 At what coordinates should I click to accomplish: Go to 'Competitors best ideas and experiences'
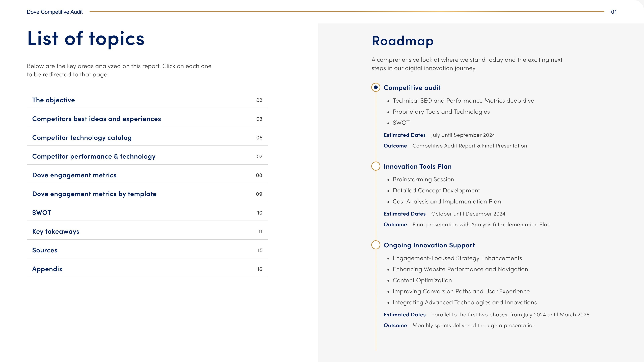pyautogui.click(x=147, y=119)
